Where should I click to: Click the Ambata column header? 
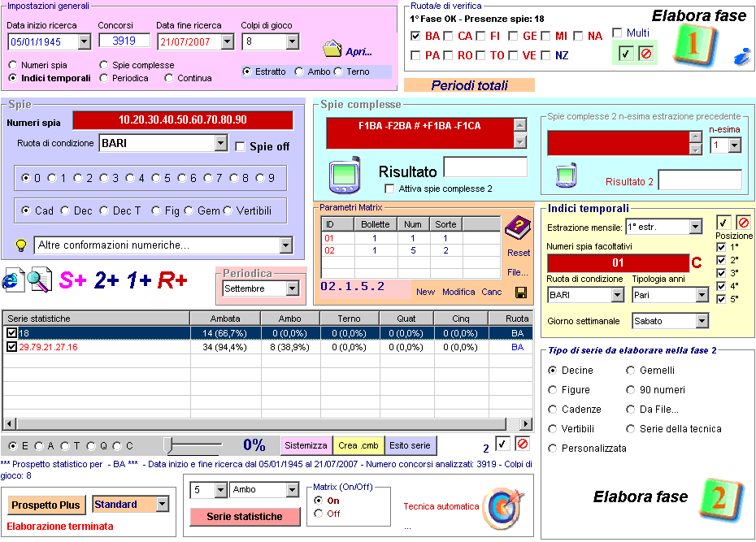(225, 319)
